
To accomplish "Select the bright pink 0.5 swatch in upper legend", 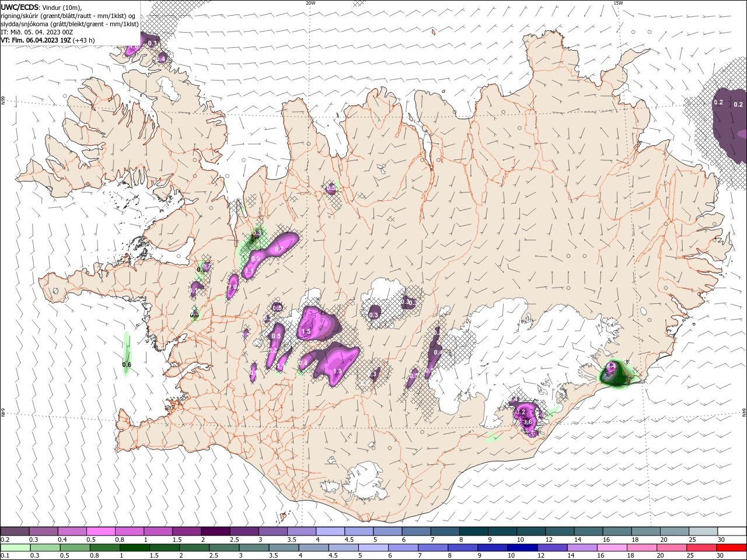I will coord(101,531).
